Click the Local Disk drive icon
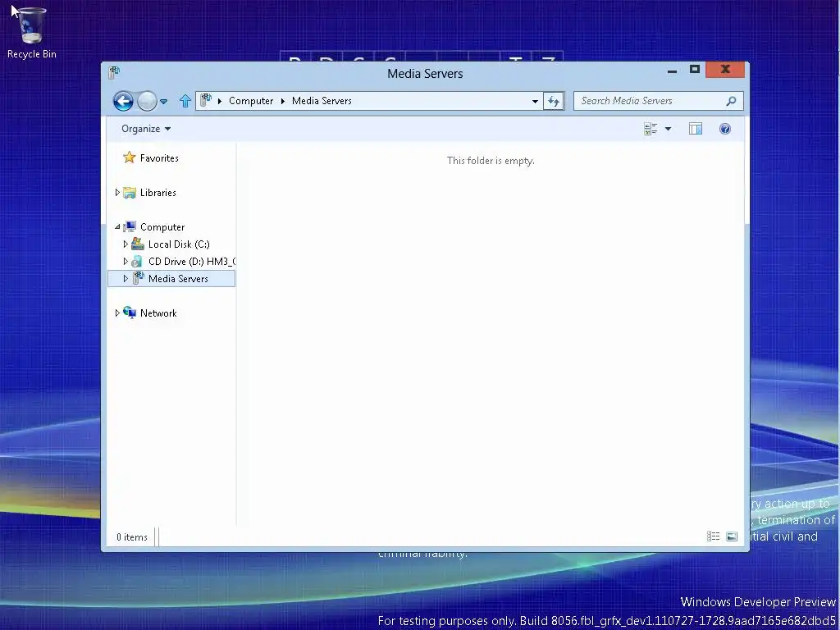840x630 pixels. click(x=138, y=244)
